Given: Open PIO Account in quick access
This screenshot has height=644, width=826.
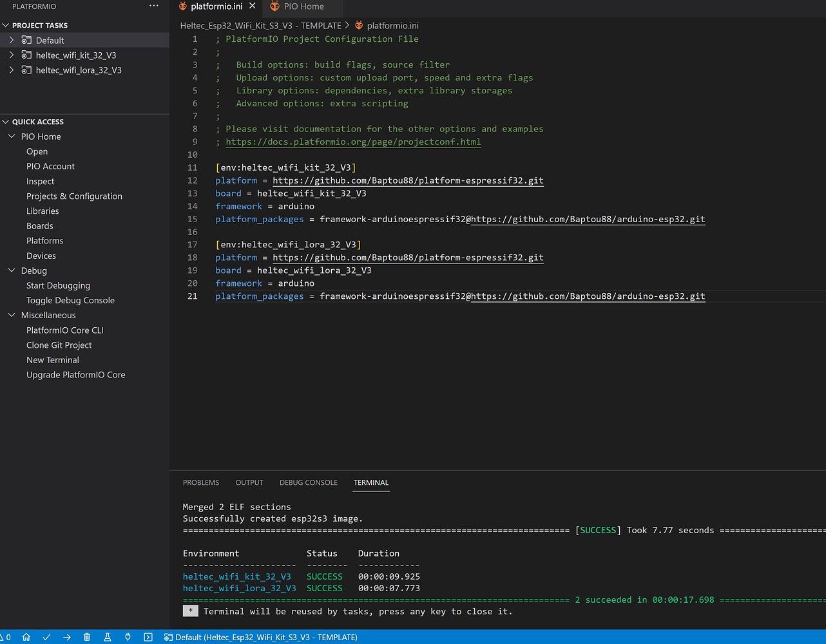Looking at the screenshot, I should point(50,166).
